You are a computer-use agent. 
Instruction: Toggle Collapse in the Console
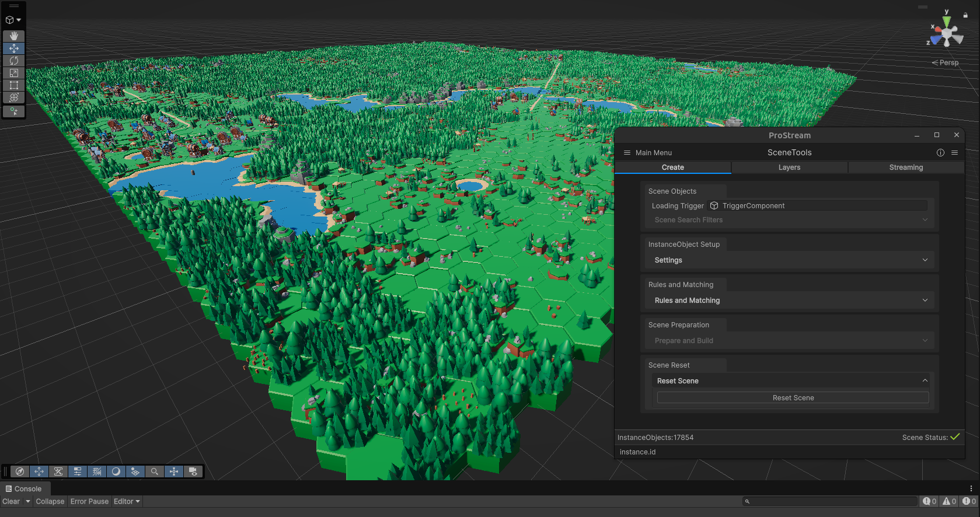click(x=50, y=501)
